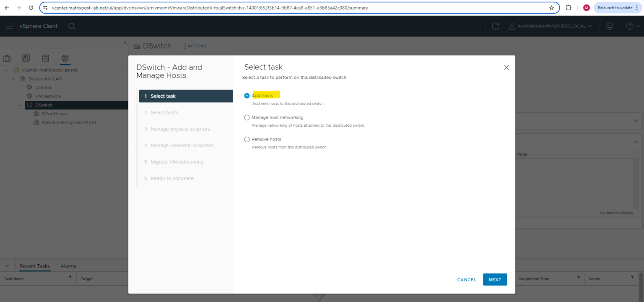The width and height of the screenshot is (644, 302).
Task: Click NEXT to proceed in the wizard
Action: (x=495, y=279)
